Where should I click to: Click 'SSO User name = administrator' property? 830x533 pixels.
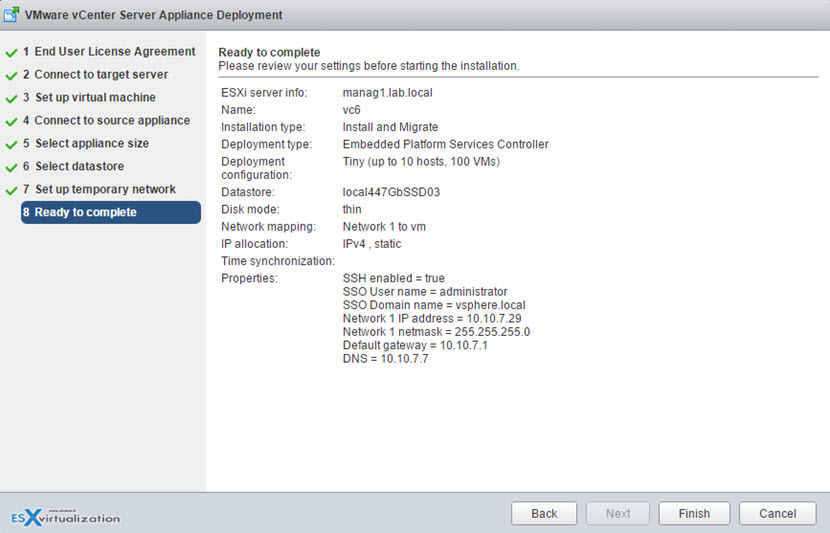(425, 292)
